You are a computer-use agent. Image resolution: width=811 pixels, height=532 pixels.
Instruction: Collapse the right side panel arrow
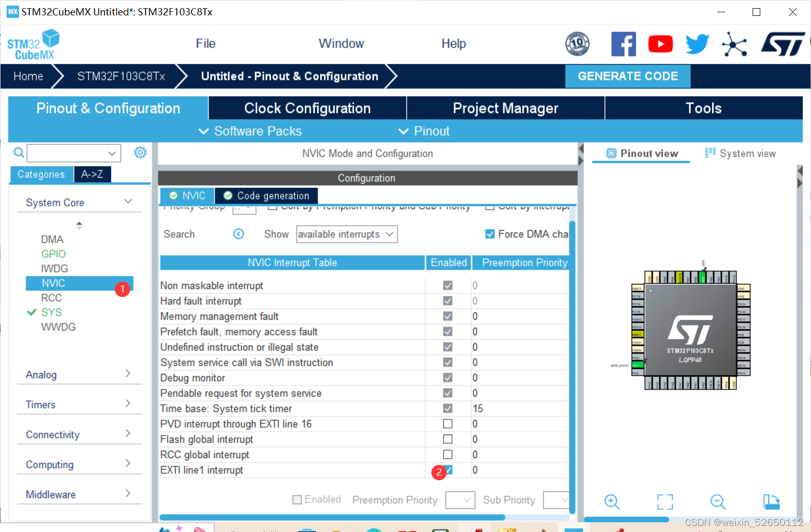pos(800,183)
